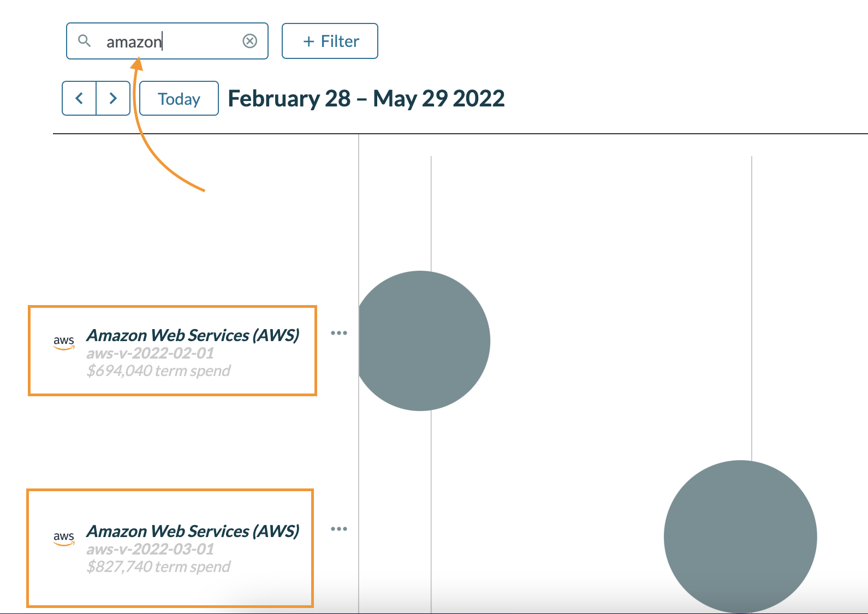Click the search magnifier icon

[x=85, y=41]
